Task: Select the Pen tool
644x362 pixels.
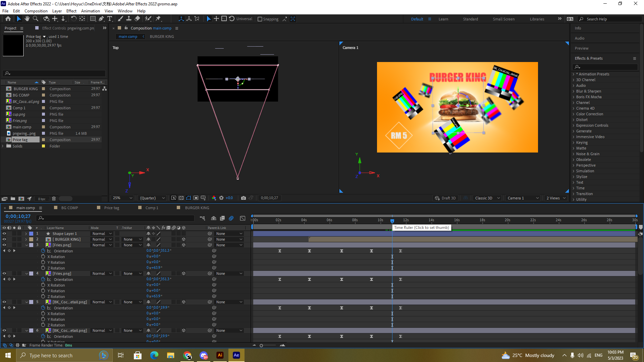Action: click(x=101, y=19)
